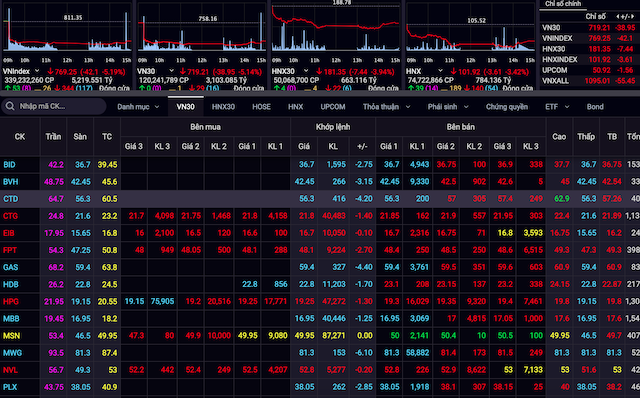
Task: Click the Thấp column header
Action: coord(586,137)
